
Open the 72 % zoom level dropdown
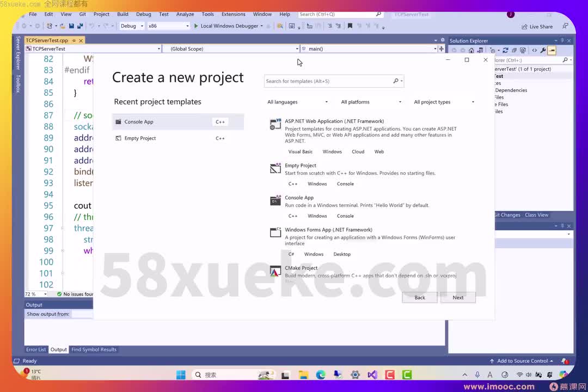[x=36, y=294]
